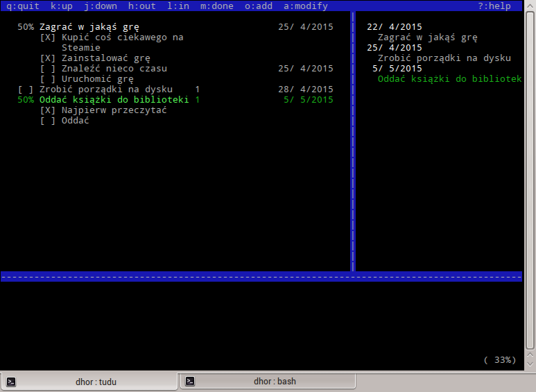Uncheck the Najpierw przeczytać checkbox
This screenshot has width=536, height=392.
click(48, 110)
